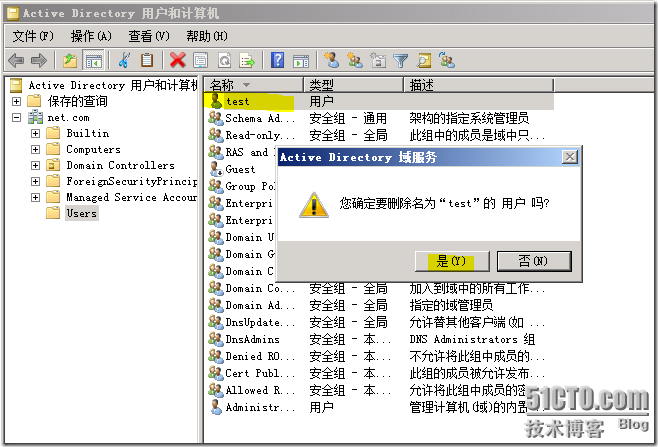Click the Add to group toolbar icon
The image size is (658, 447).
pyautogui.click(x=447, y=60)
